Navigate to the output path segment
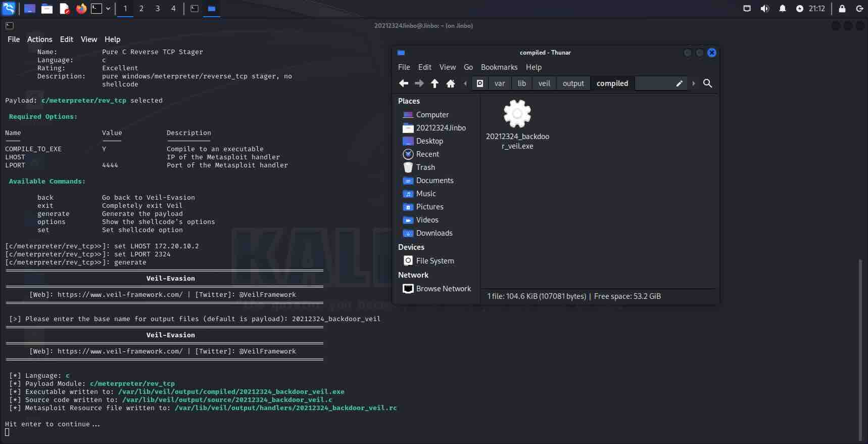The height and width of the screenshot is (444, 868). pos(573,83)
